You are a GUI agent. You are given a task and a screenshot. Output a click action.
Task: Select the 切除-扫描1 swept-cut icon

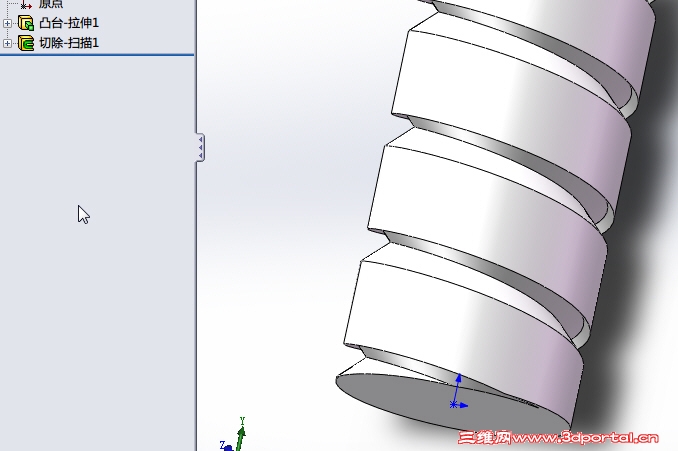coord(26,43)
